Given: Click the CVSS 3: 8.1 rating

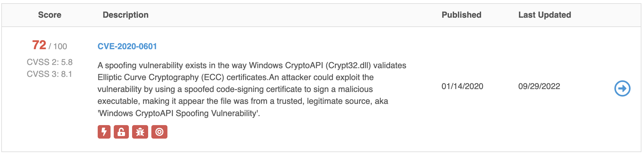Looking at the screenshot, I should coord(49,74).
